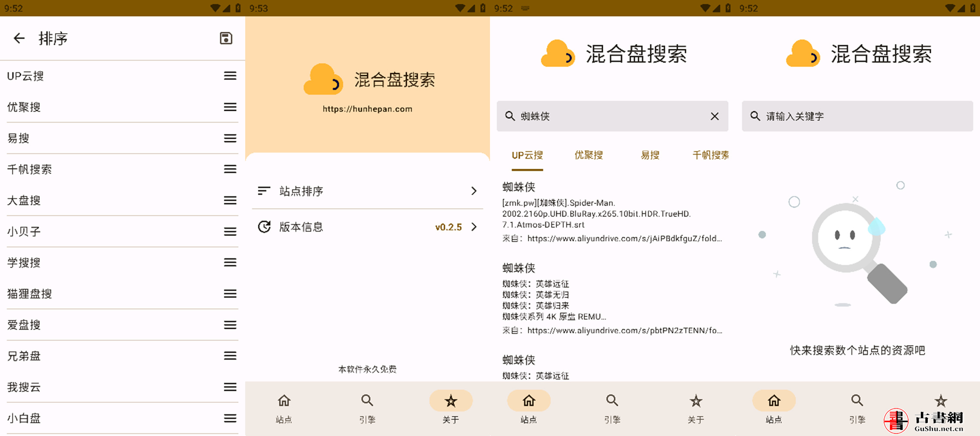Focus the 请输入关键字 search field
This screenshot has height=436, width=980.
click(x=857, y=116)
